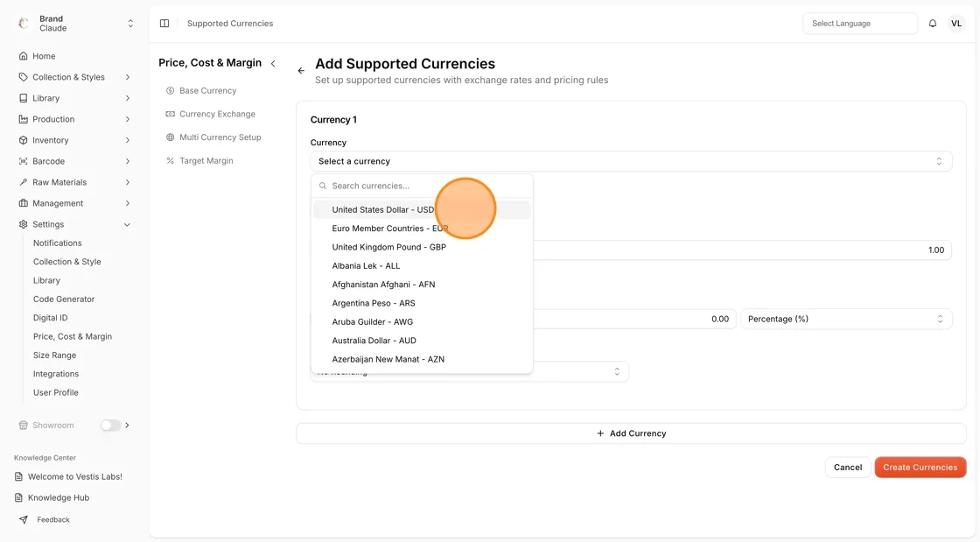The width and height of the screenshot is (980, 542).
Task: Click the Multi Currency Setup globe icon
Action: (170, 137)
